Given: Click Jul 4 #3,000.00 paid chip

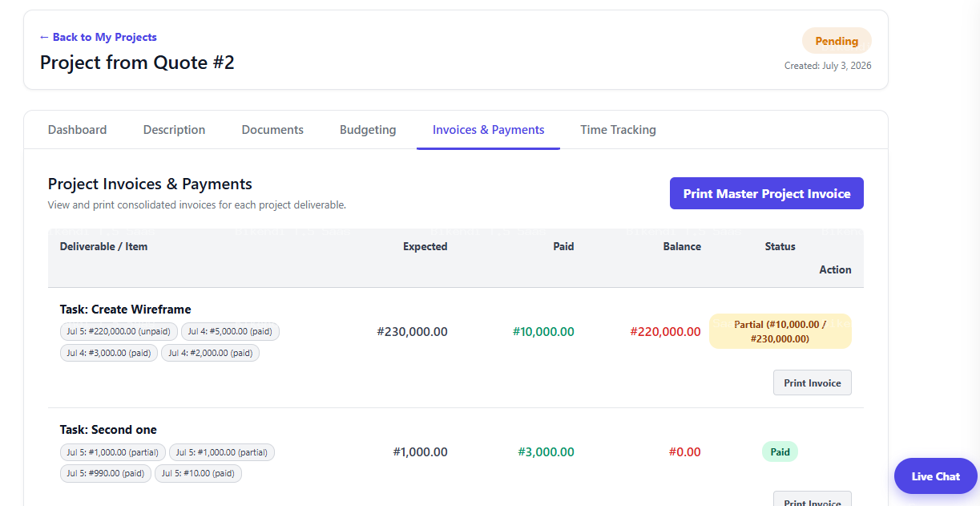Looking at the screenshot, I should tap(109, 353).
